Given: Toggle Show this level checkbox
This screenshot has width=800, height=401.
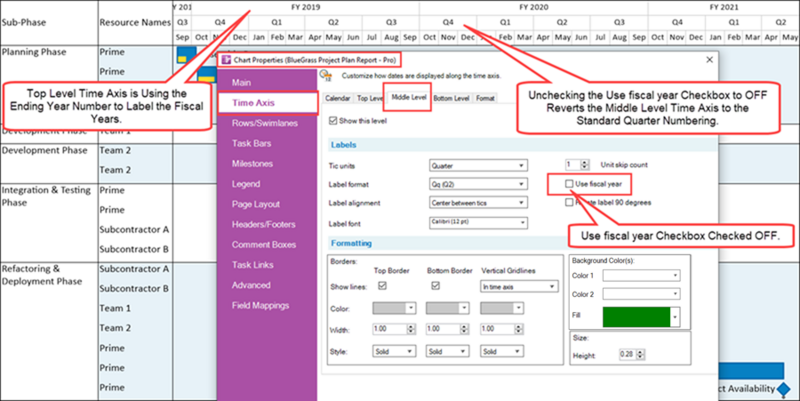Looking at the screenshot, I should 333,121.
